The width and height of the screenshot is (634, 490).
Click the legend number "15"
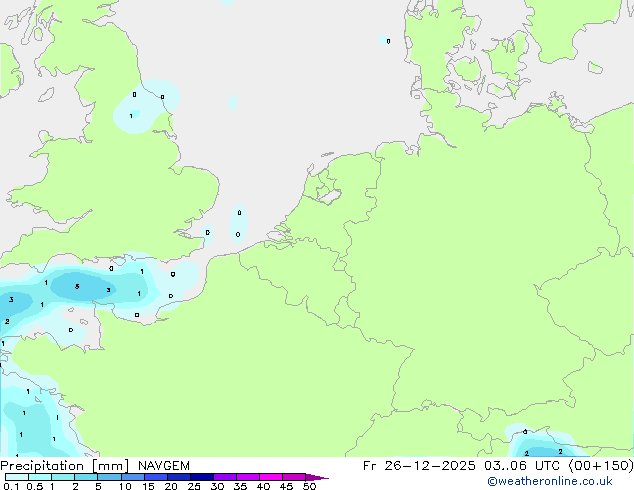click(x=148, y=486)
